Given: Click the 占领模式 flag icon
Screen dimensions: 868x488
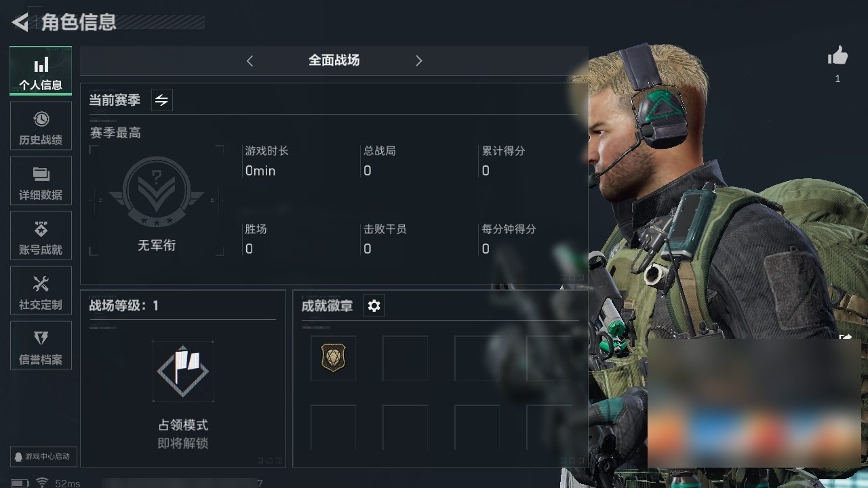Looking at the screenshot, I should point(183,371).
